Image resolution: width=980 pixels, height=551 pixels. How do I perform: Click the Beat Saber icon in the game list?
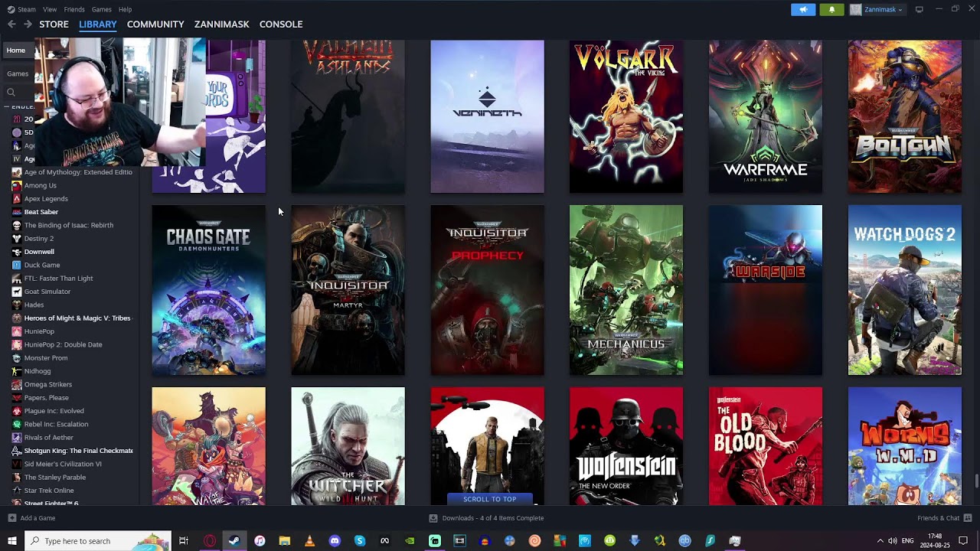click(17, 212)
